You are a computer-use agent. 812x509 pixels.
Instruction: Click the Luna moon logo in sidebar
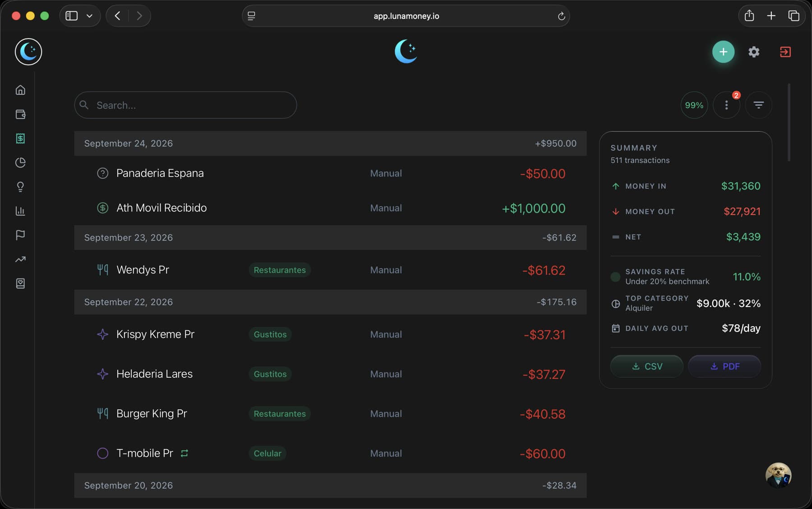point(28,51)
